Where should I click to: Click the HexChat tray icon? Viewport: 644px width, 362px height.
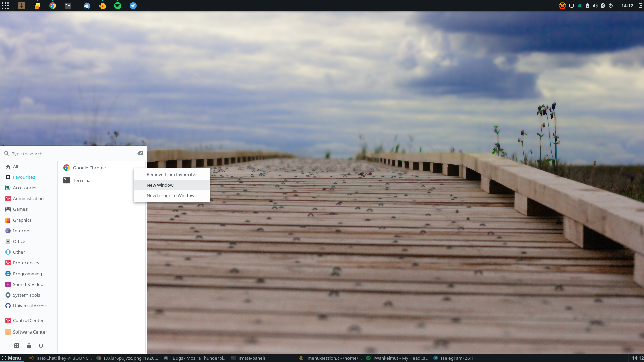[562, 6]
